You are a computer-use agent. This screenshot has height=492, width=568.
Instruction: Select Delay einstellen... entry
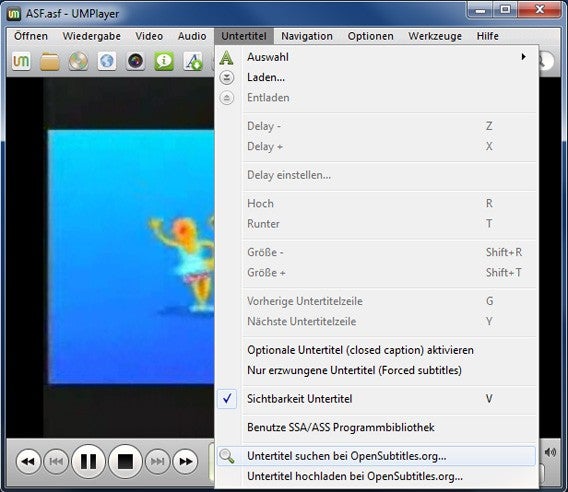376,175
